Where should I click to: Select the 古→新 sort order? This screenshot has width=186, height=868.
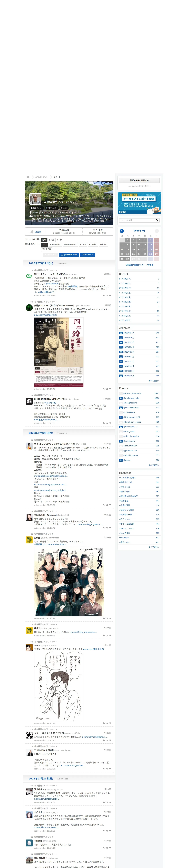[x=59, y=240]
